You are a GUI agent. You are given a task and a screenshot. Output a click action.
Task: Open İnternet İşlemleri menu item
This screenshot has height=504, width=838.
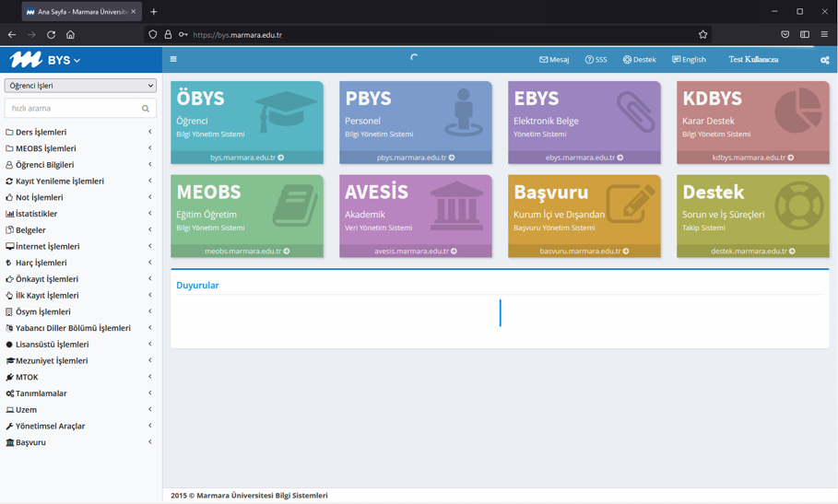pos(80,246)
